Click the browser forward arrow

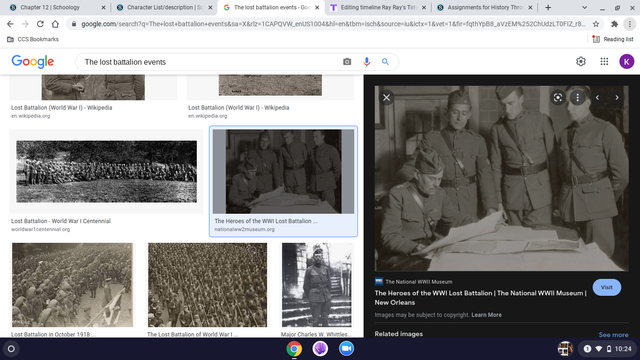pos(25,24)
